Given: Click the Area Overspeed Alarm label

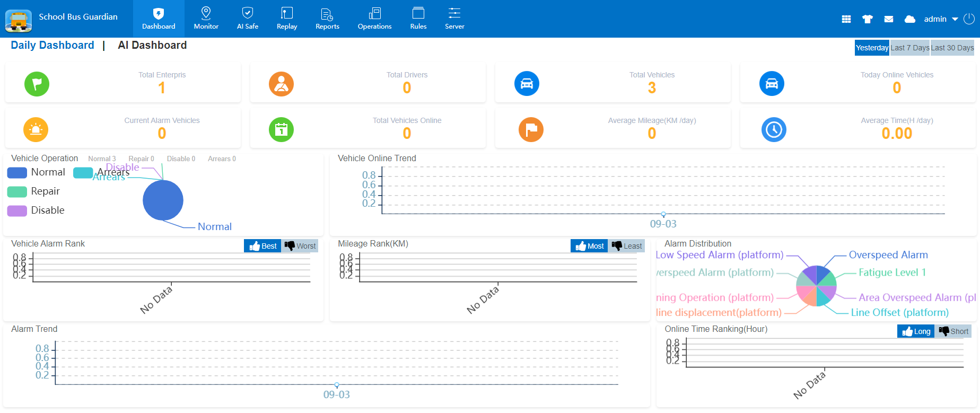Looking at the screenshot, I should 917,298.
